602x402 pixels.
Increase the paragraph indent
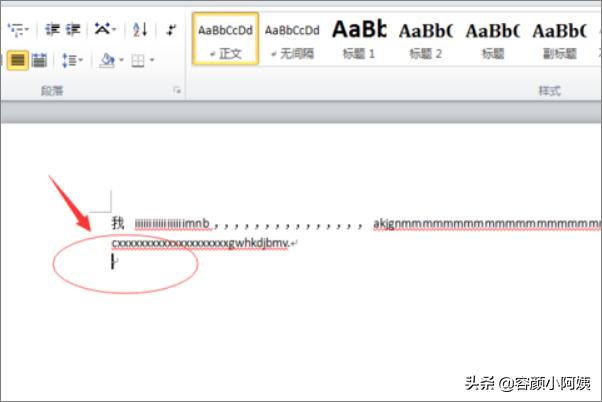[x=72, y=30]
